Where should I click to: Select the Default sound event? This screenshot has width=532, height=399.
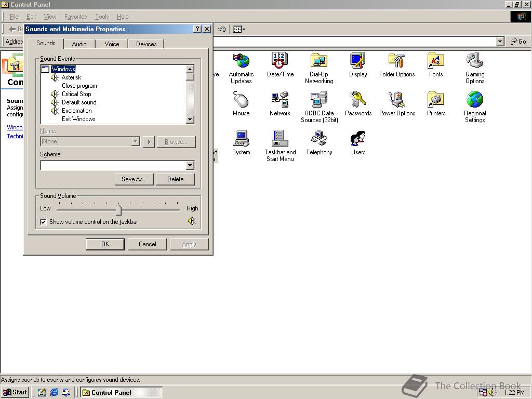79,102
